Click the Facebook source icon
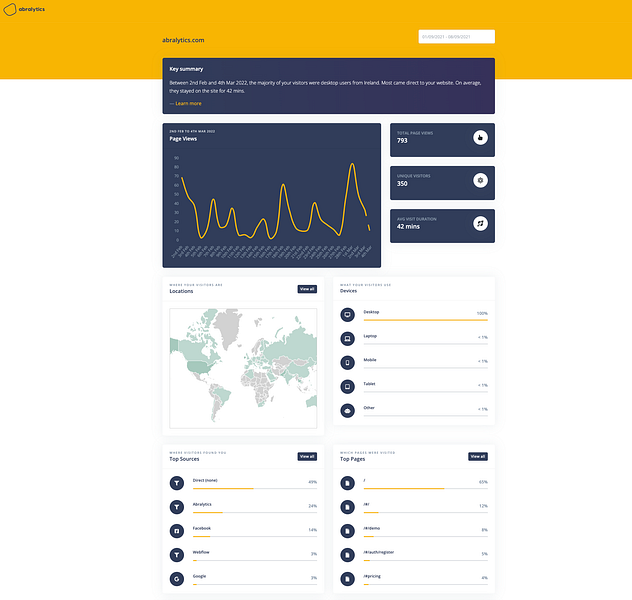Screen dimensions: 632x600 [177, 531]
